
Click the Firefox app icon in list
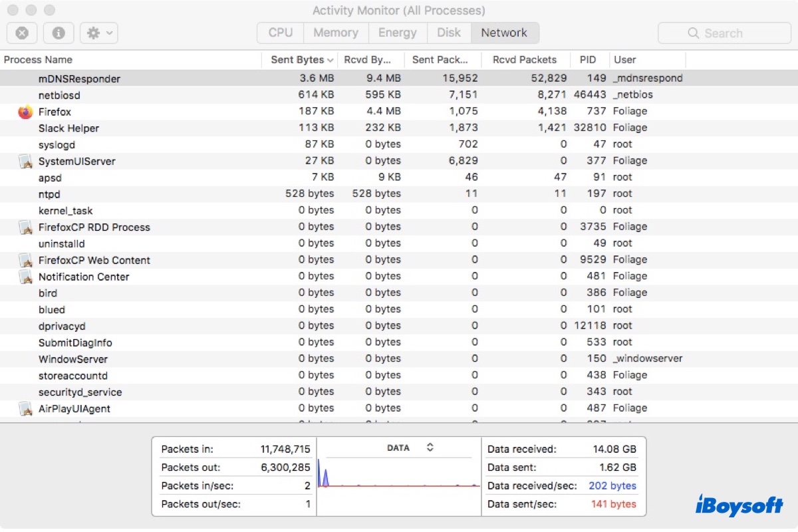(x=25, y=112)
